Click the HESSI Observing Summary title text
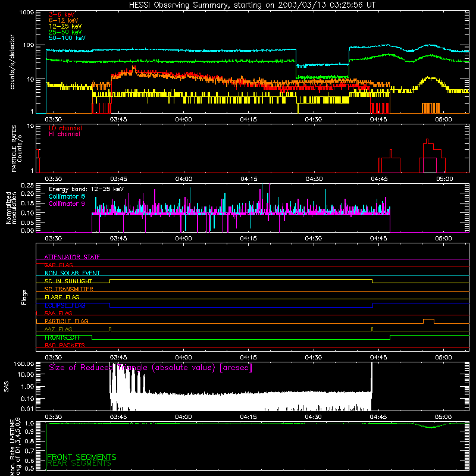Viewport: 476px width, 476px height. (x=252, y=5)
